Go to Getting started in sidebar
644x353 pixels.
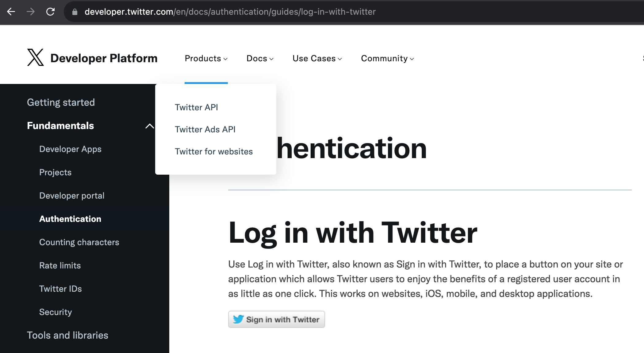click(x=61, y=102)
